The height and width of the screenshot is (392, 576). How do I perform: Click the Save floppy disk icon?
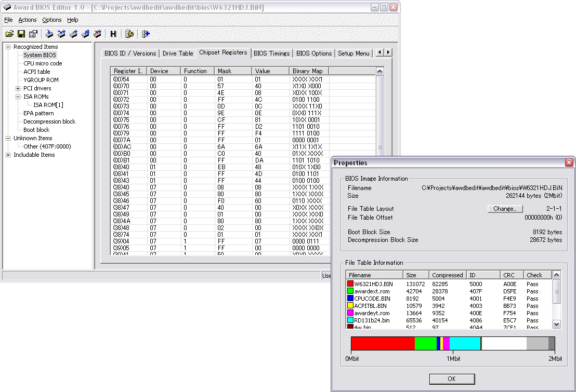[21, 34]
